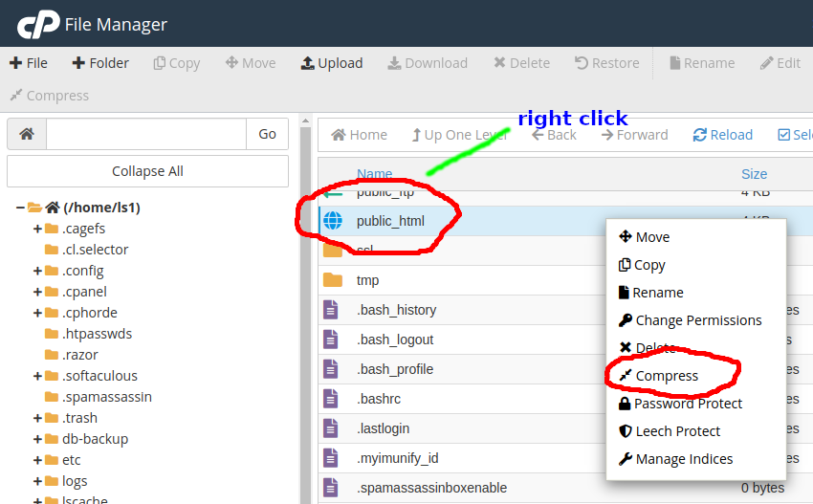Click the path input field
This screenshot has height=504, width=813.
click(145, 134)
